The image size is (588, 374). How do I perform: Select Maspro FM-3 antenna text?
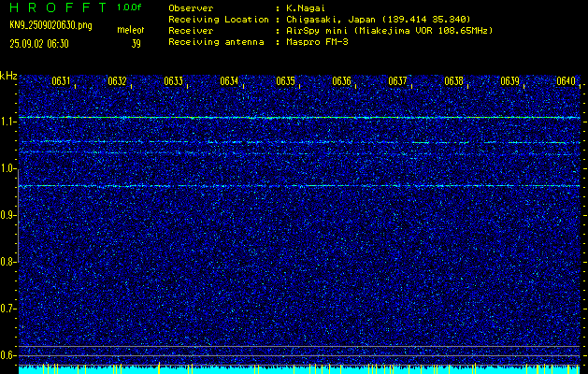(x=317, y=42)
